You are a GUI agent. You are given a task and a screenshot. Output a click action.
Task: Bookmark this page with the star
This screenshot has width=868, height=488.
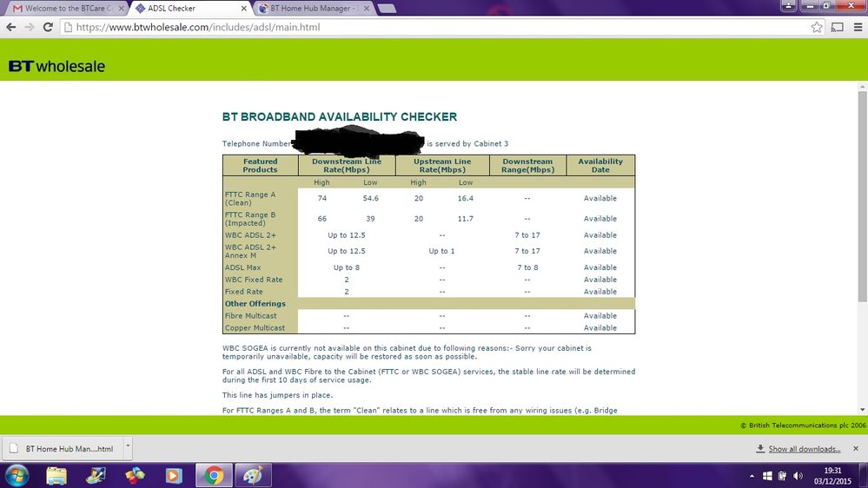click(x=817, y=27)
